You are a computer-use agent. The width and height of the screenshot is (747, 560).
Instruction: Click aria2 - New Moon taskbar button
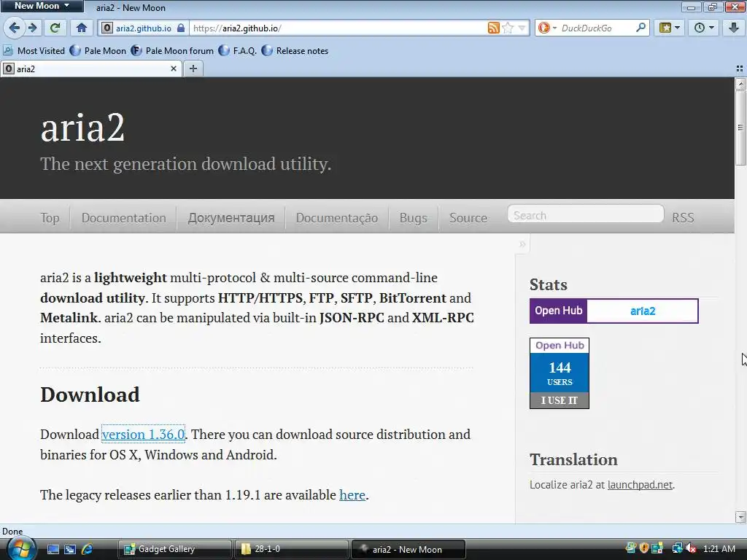408,549
